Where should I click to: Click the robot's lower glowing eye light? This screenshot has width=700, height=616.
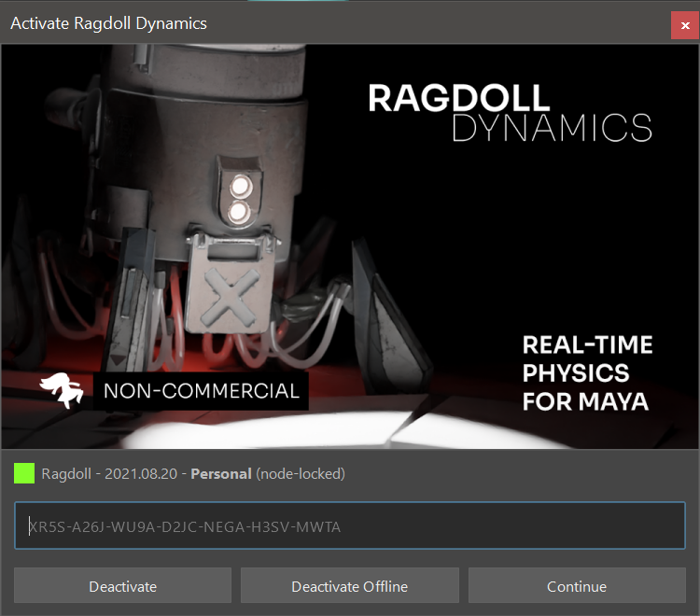[240, 213]
